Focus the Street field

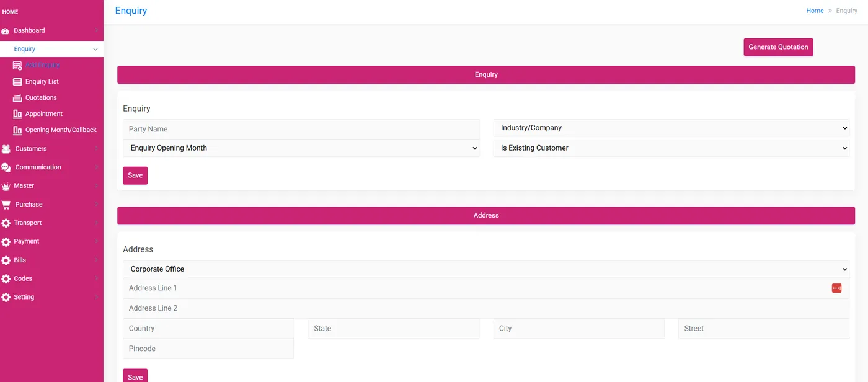pyautogui.click(x=764, y=329)
